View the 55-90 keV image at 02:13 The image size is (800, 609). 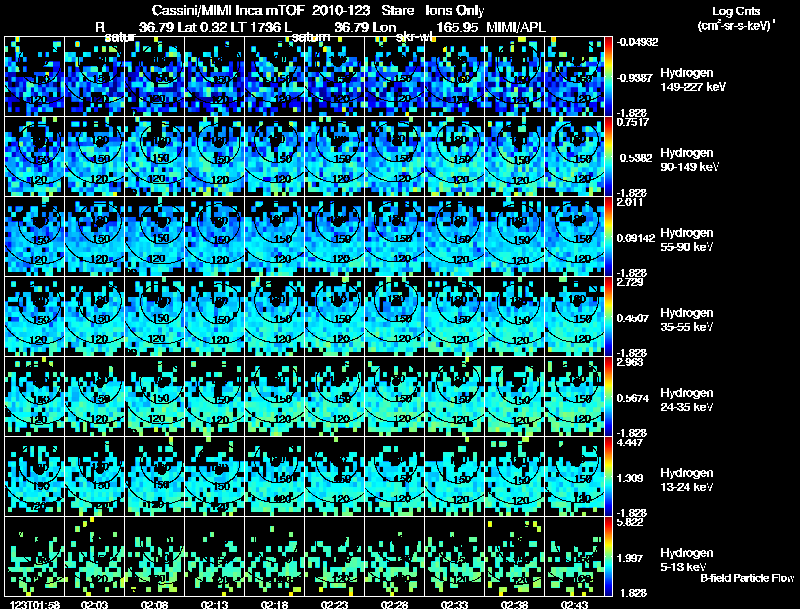(x=214, y=236)
